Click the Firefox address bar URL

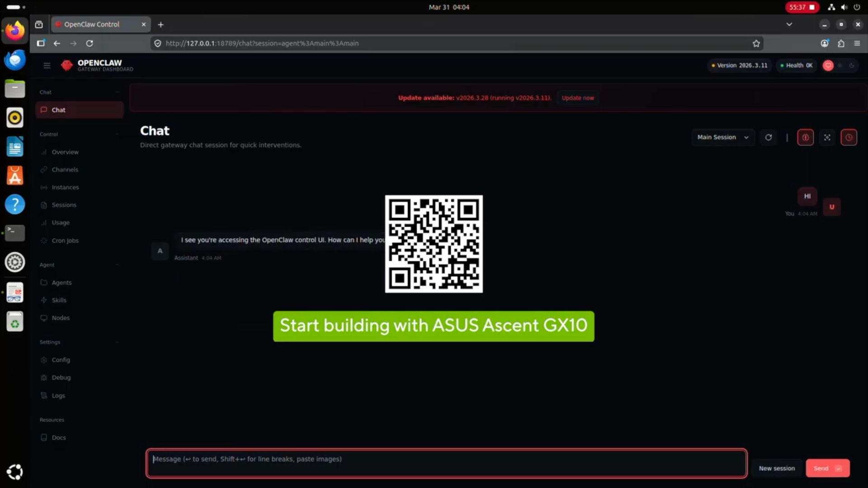pyautogui.click(x=262, y=43)
